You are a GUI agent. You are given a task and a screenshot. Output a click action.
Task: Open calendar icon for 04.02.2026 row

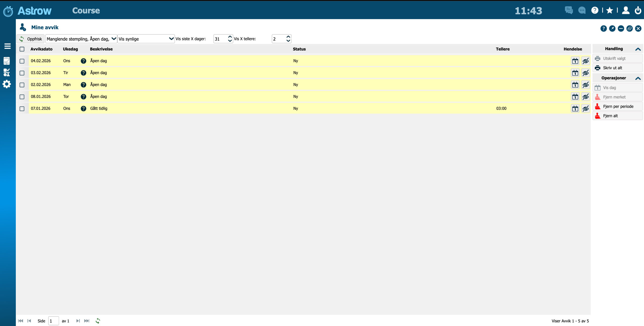(x=575, y=61)
